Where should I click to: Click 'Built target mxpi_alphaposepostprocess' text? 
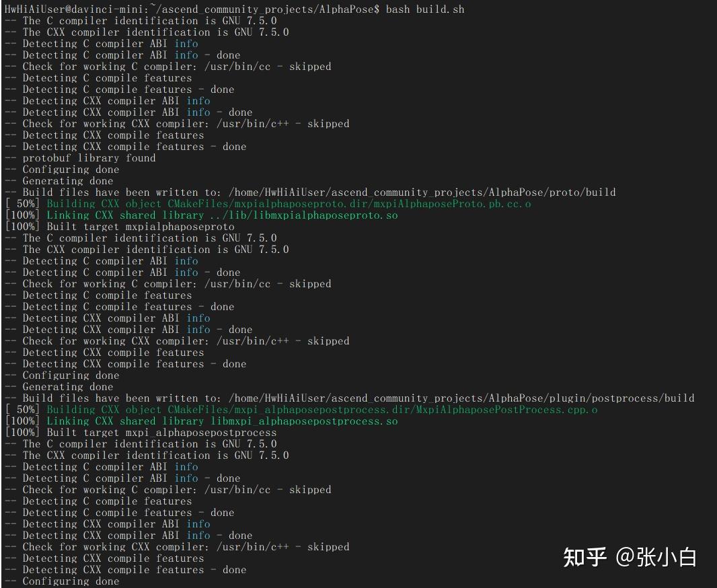(x=161, y=433)
